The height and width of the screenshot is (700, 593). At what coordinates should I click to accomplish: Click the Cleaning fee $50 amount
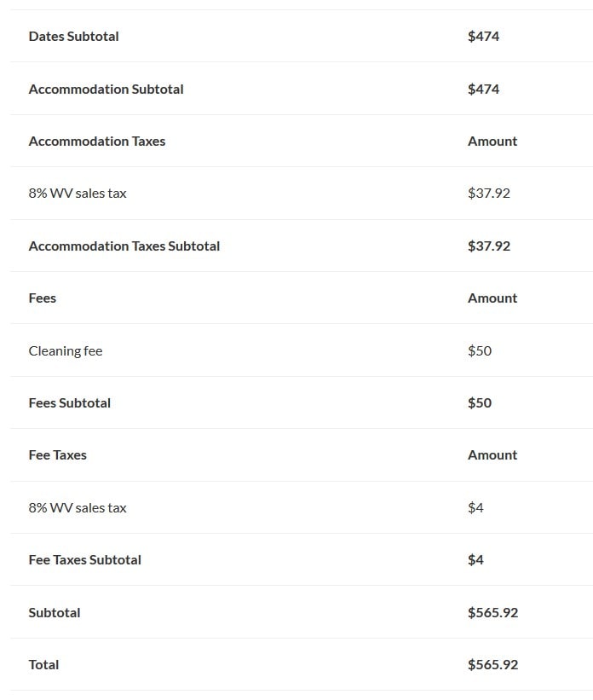point(480,351)
